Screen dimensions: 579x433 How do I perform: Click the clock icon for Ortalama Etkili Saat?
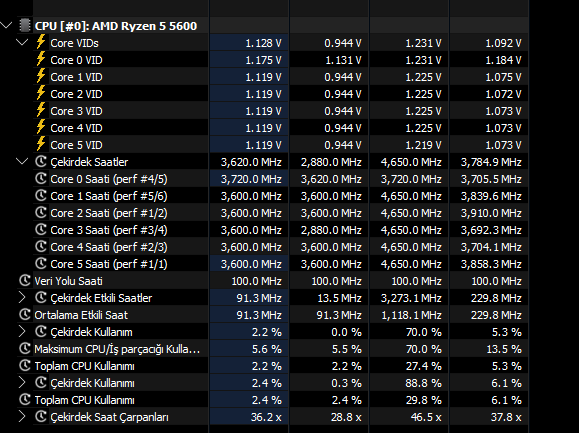point(25,314)
